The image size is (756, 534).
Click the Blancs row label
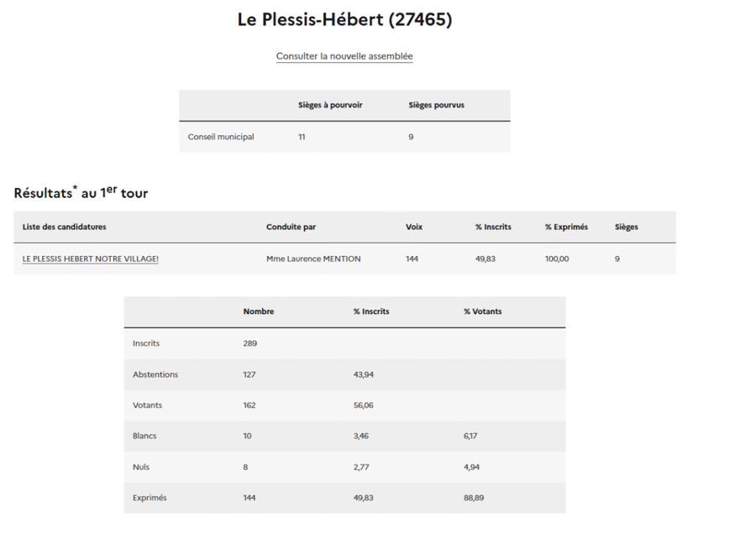pos(144,436)
